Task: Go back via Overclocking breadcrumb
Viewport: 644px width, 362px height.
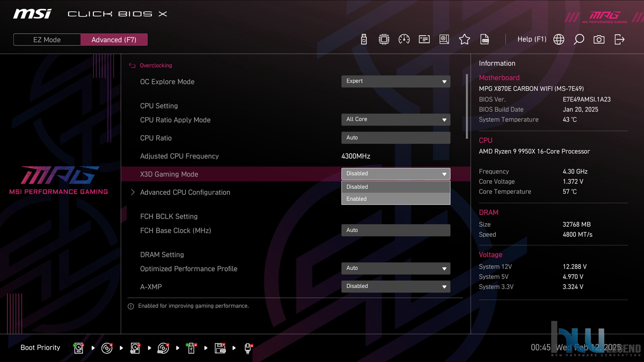Action: [156, 65]
